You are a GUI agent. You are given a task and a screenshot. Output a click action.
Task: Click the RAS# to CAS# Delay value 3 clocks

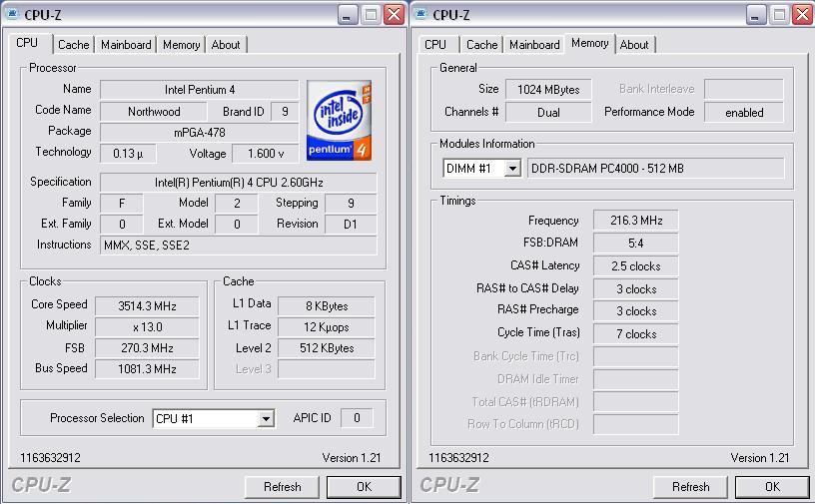pos(635,288)
